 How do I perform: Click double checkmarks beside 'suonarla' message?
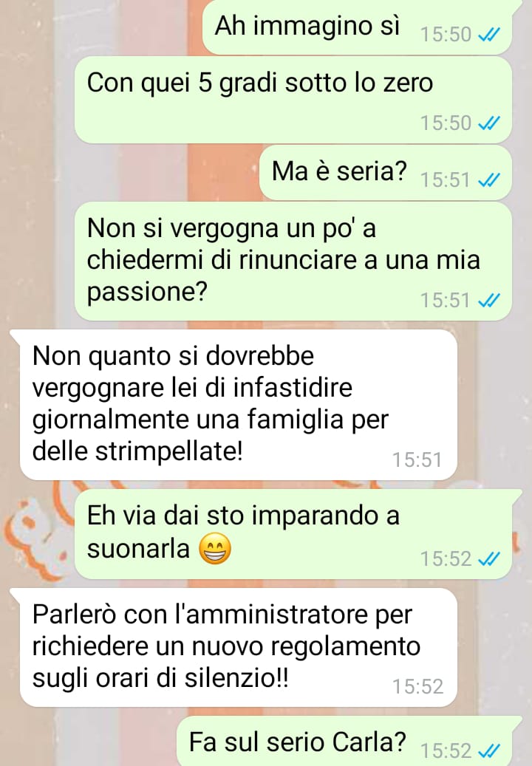point(488,558)
